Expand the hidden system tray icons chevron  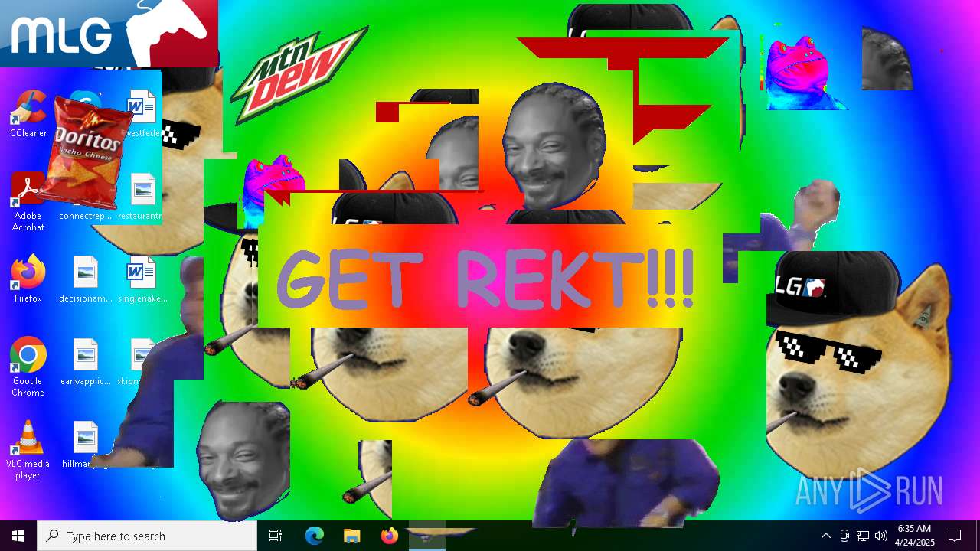(x=825, y=536)
